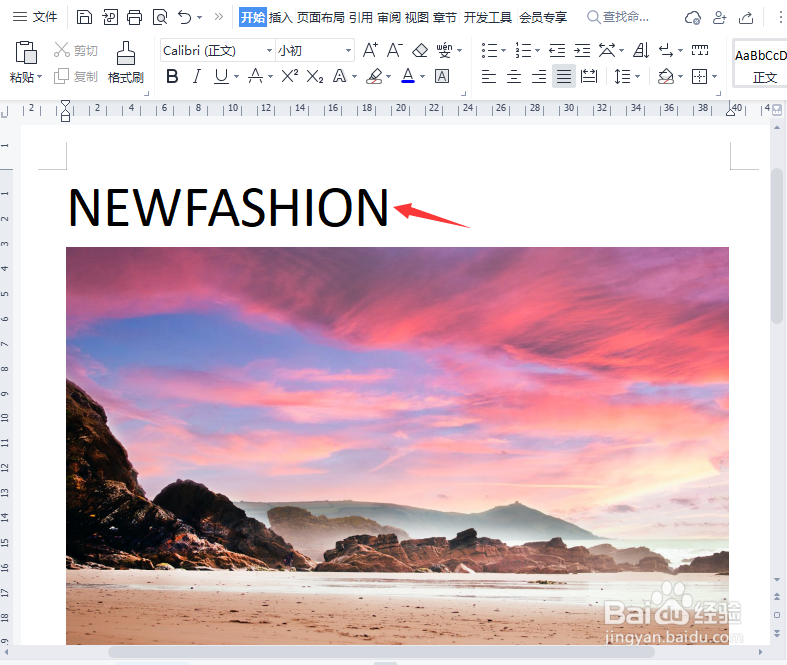Screen dimensions: 787x665
Task: Click the clear formatting eraser icon
Action: (x=420, y=50)
